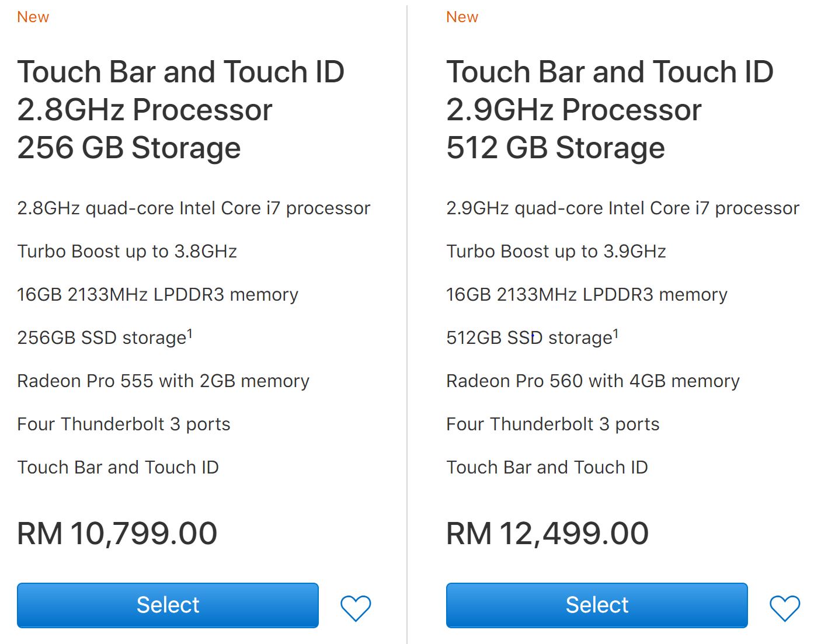Click the footnote 1 after 256GB SSD storage
821x644 pixels.
[189, 333]
